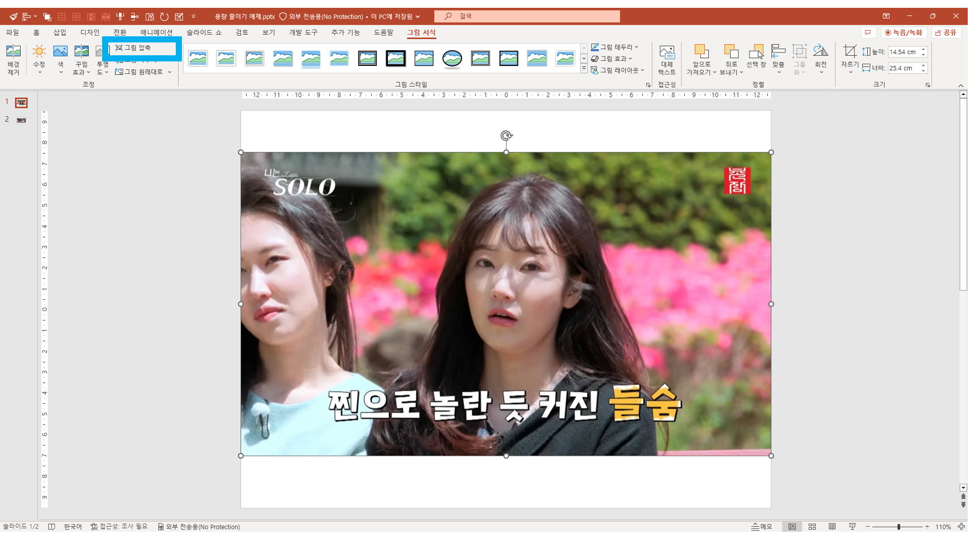The image size is (980, 544).
Task: Click the 110% zoom level
Action: pyautogui.click(x=943, y=527)
